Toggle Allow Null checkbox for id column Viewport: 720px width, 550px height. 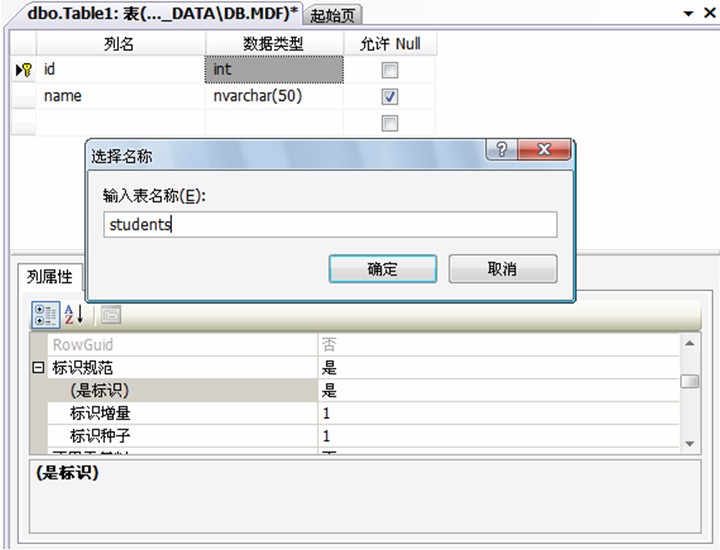[x=390, y=70]
